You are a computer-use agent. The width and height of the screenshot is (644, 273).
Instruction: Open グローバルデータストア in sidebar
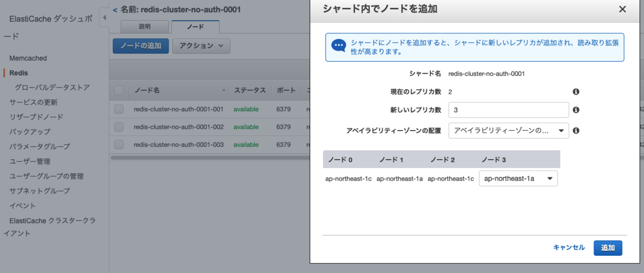point(52,87)
